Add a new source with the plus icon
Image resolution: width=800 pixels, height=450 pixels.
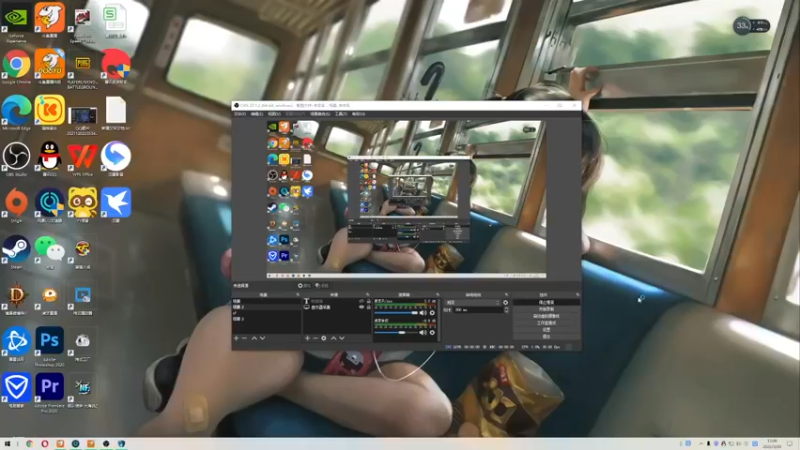tap(307, 338)
